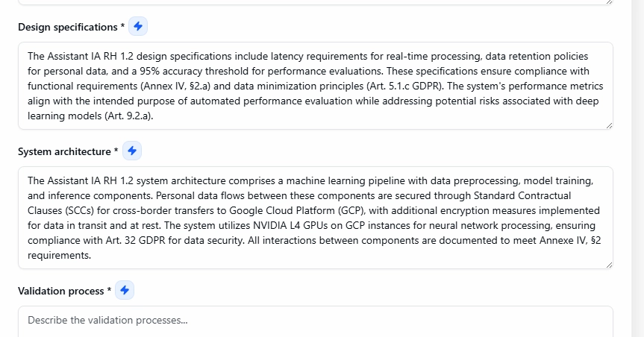
Task: Focus the Design specifications text area
Action: pyautogui.click(x=315, y=86)
